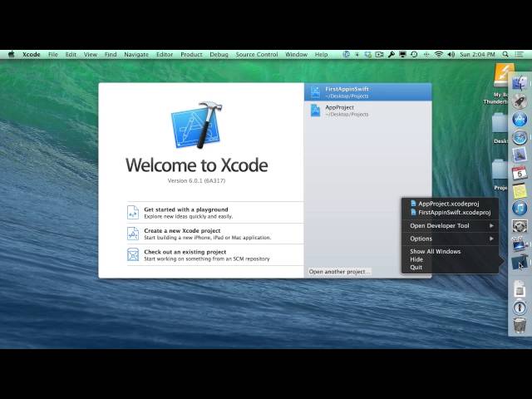Open the App Store Dock icon
Image resolution: width=532 pixels, height=399 pixels.
pyautogui.click(x=520, y=119)
